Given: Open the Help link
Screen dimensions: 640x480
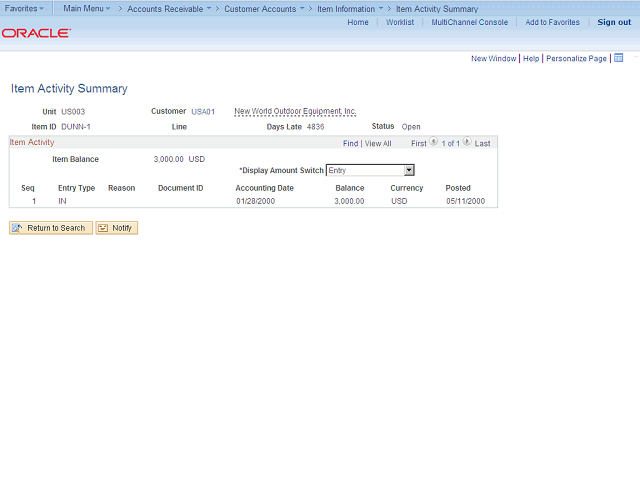Looking at the screenshot, I should point(531,58).
